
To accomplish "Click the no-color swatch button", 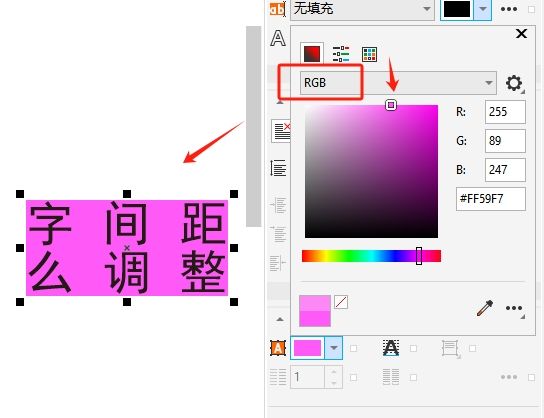I will pyautogui.click(x=341, y=302).
